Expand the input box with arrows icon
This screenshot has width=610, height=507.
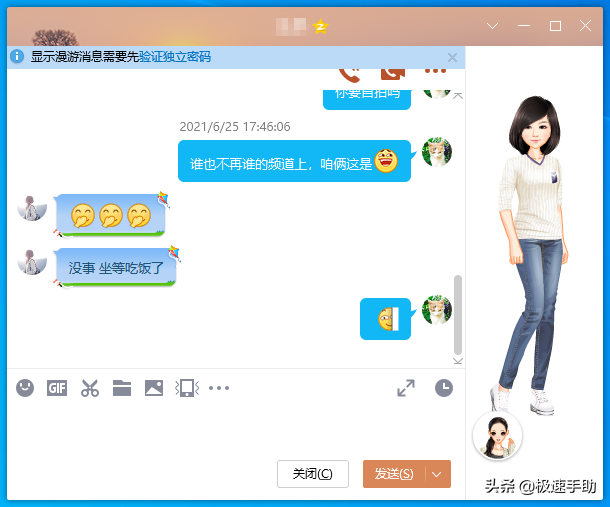click(x=406, y=388)
